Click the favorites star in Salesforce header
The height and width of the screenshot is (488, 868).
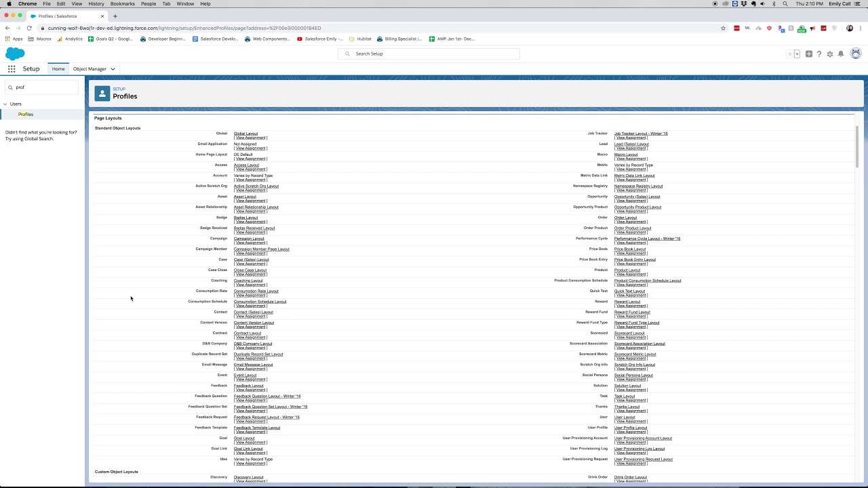(790, 54)
